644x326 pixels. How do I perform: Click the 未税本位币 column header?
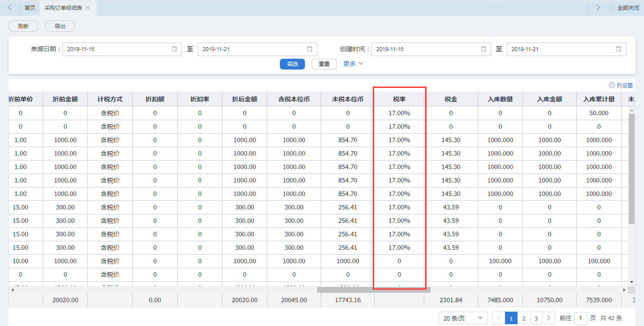[x=348, y=99]
